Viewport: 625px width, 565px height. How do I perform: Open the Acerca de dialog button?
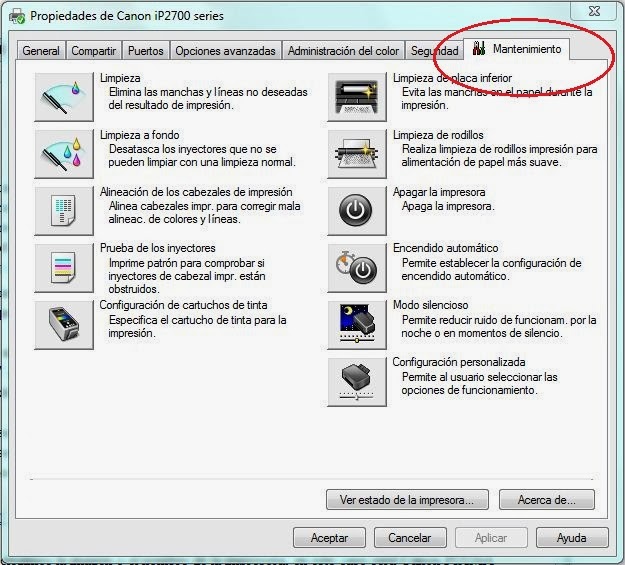(x=546, y=500)
